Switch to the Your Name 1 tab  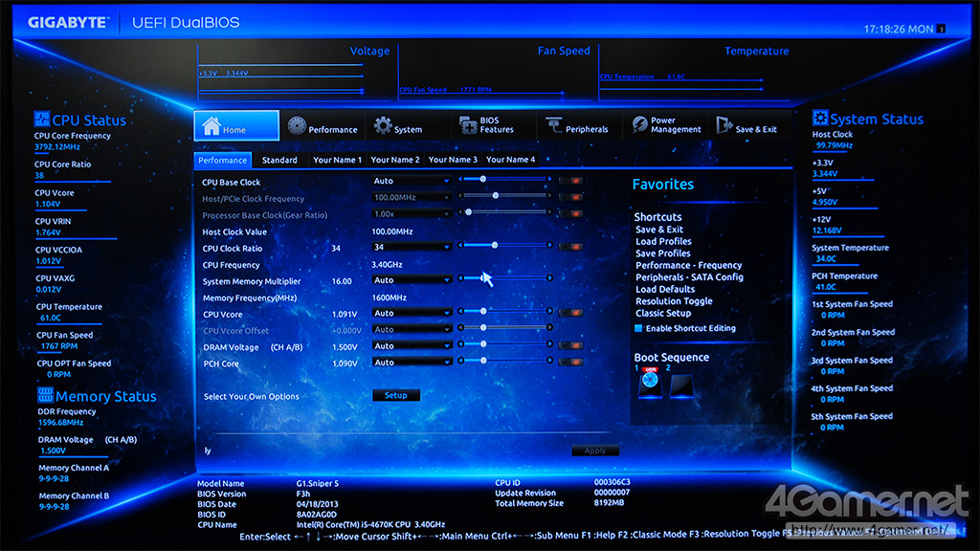337,160
